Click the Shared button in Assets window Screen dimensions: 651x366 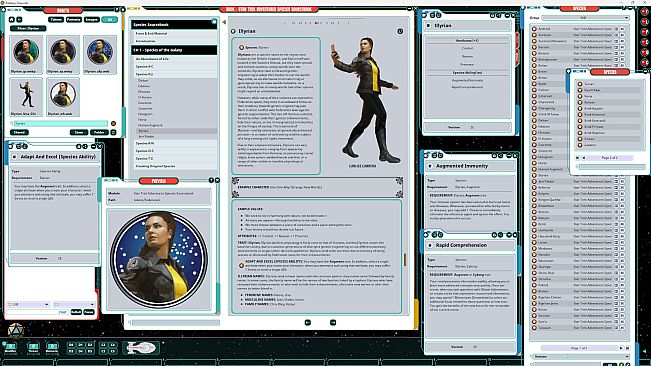point(19,132)
